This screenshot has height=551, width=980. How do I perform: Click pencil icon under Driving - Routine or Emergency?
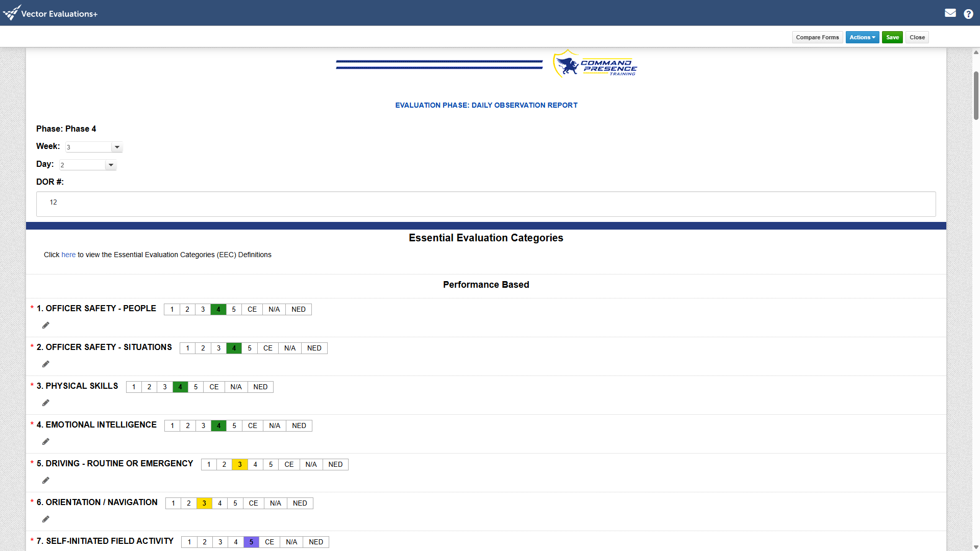click(45, 481)
